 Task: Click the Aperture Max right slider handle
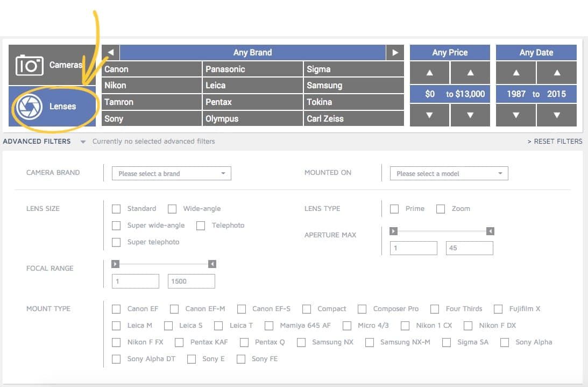[490, 231]
